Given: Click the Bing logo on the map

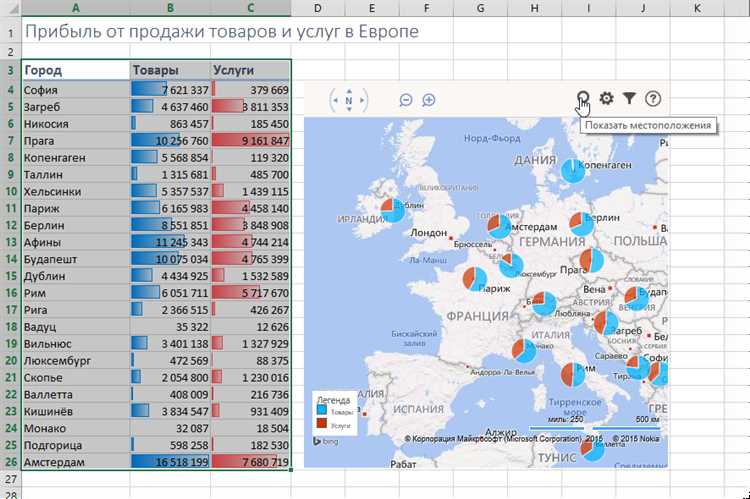Looking at the screenshot, I should 325,442.
